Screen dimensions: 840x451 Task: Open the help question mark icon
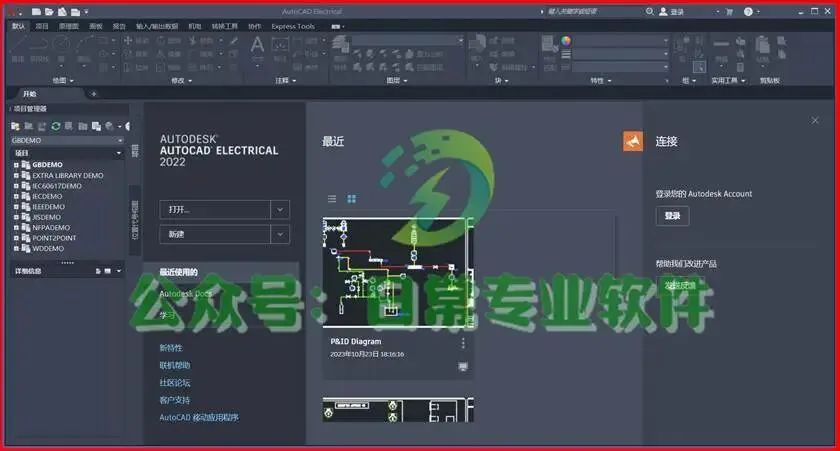pyautogui.click(x=748, y=11)
